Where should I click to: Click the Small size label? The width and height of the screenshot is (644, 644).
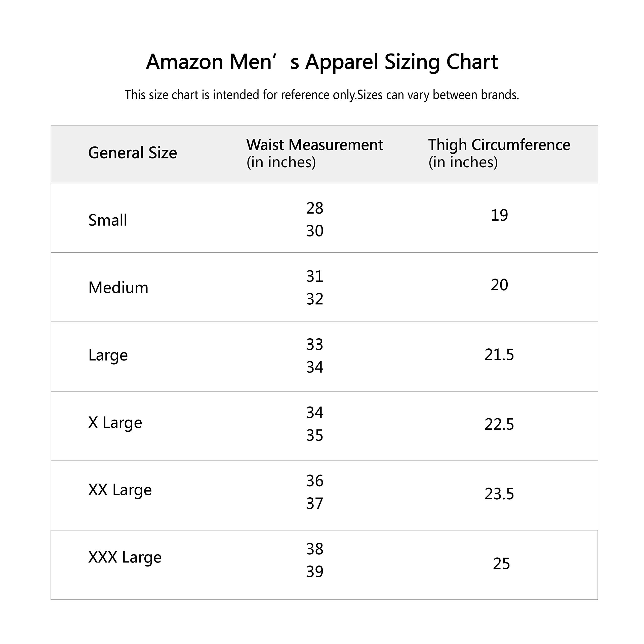coord(107,220)
